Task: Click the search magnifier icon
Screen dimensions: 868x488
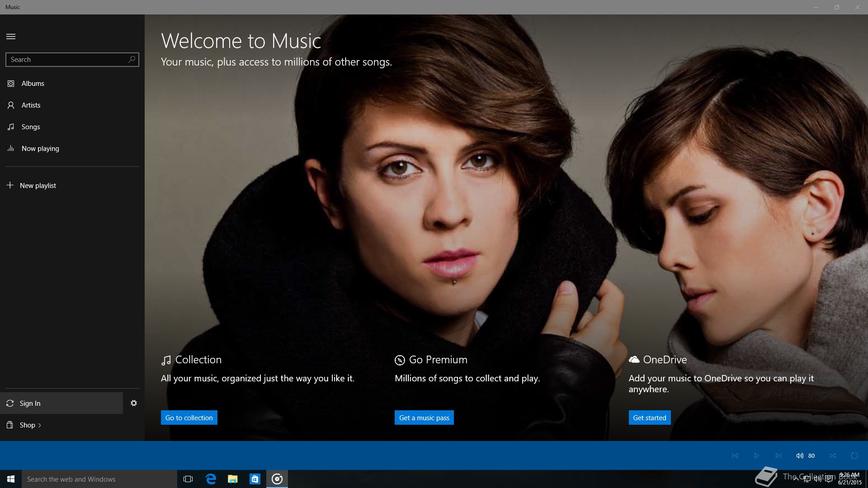Action: pyautogui.click(x=132, y=59)
